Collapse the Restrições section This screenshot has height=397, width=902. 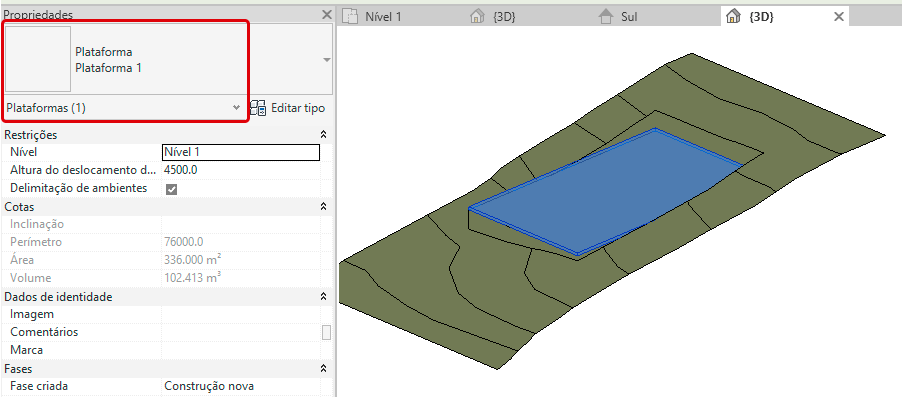(323, 135)
